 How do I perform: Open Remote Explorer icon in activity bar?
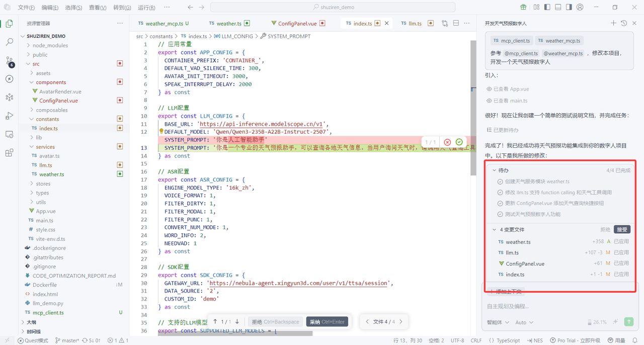(x=9, y=134)
